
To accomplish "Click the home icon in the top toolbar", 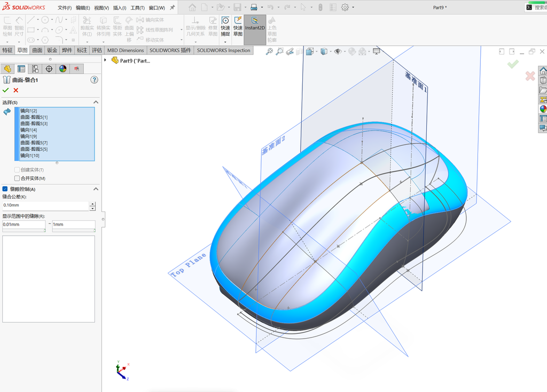I will 192,7.
